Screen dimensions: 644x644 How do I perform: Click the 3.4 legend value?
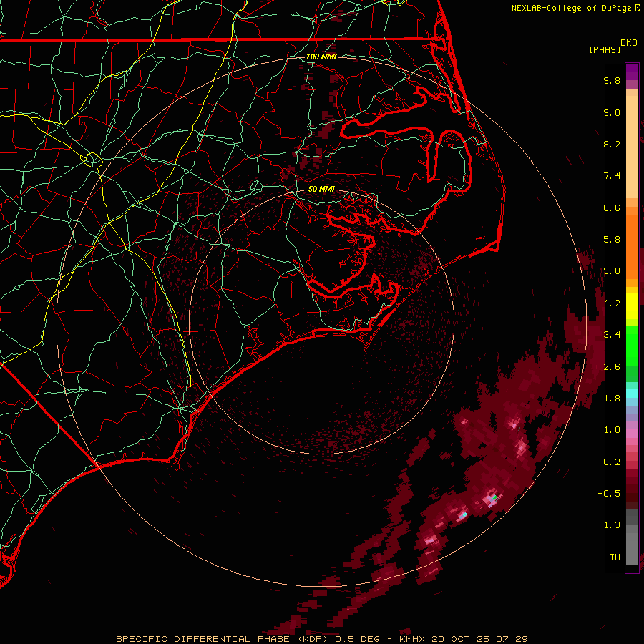pyautogui.click(x=612, y=335)
